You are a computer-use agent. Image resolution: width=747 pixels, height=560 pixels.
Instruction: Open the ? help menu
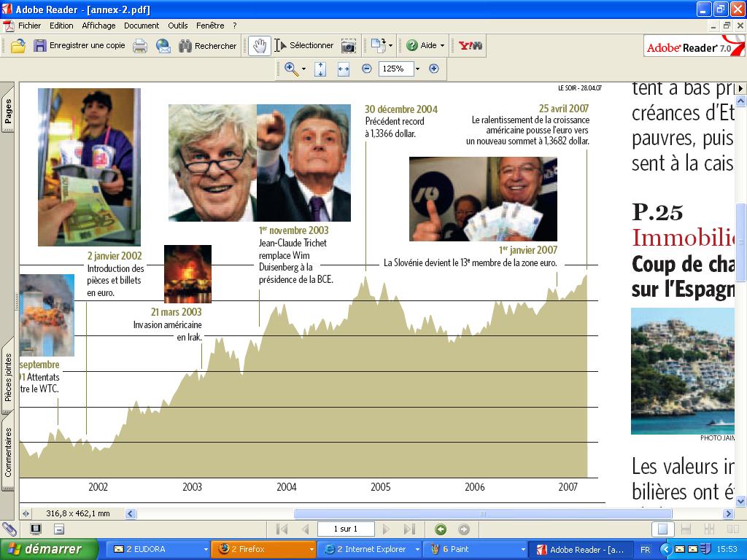pyautogui.click(x=235, y=26)
